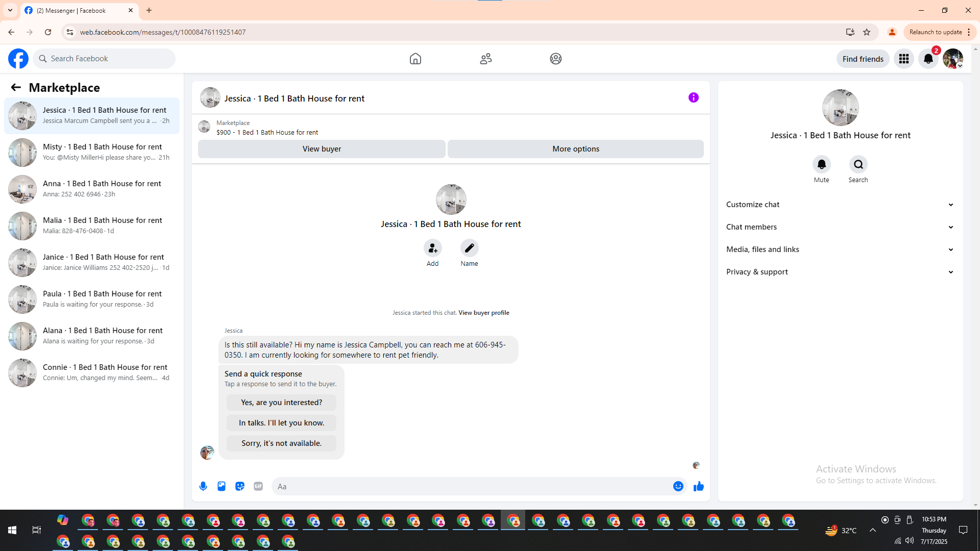Viewport: 980px width, 551px height.
Task: Open the Misty conversation
Action: coord(92,153)
